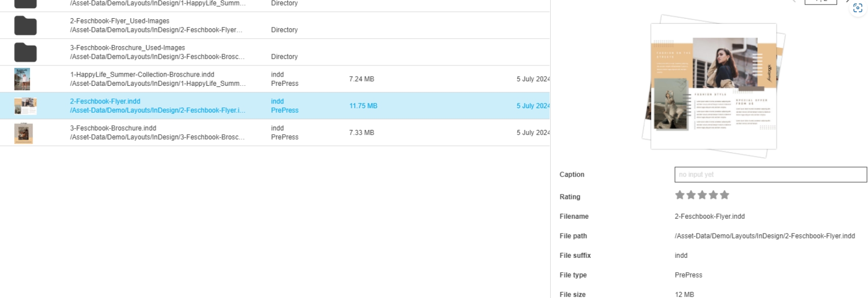Select the 1-HappyLife Summer-Collection-Broschure thumbnail

22,79
